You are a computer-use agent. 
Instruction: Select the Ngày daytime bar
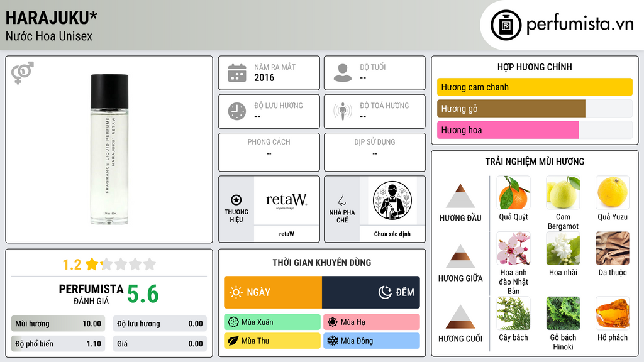pyautogui.click(x=273, y=292)
